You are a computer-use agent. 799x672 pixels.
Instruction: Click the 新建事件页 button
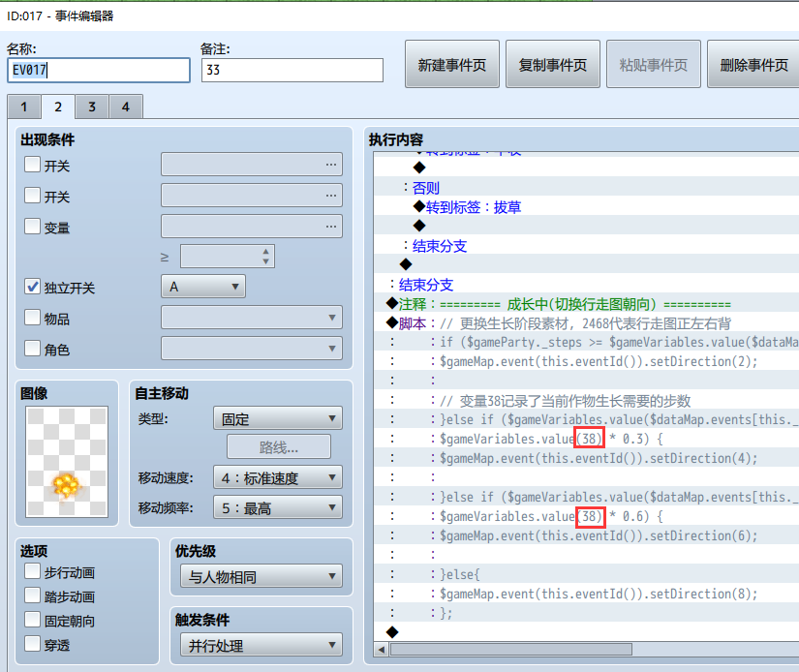pos(452,64)
